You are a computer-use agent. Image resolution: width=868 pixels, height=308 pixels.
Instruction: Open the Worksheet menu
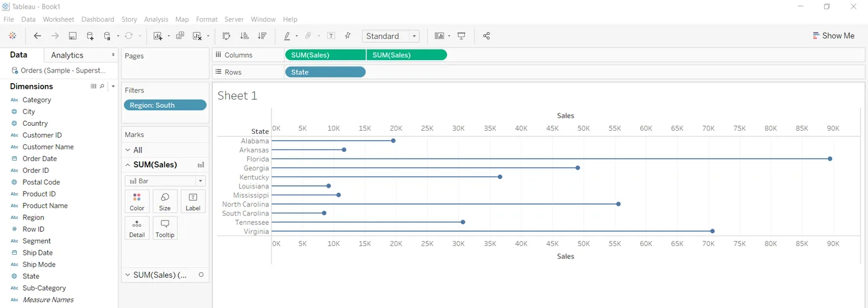[58, 19]
